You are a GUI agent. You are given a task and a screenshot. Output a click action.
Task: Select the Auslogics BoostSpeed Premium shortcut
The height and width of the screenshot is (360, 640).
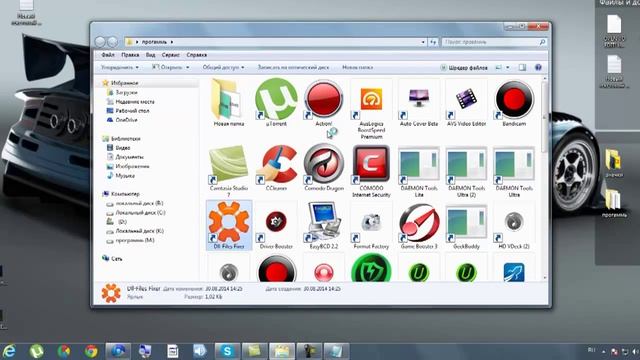pos(371,109)
